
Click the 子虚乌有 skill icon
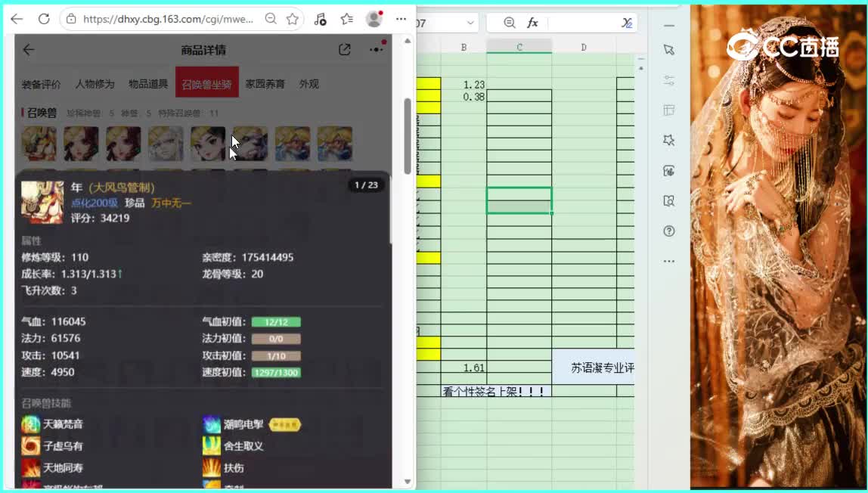pyautogui.click(x=30, y=446)
